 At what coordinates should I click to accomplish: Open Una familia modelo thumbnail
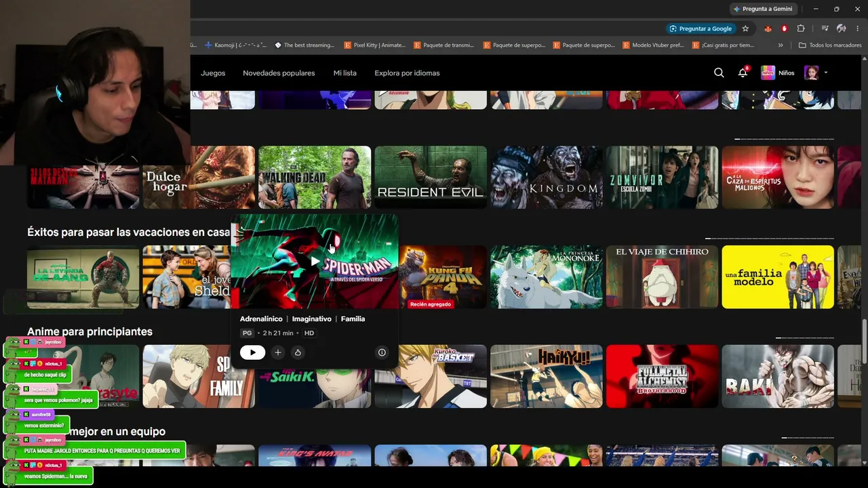(778, 277)
